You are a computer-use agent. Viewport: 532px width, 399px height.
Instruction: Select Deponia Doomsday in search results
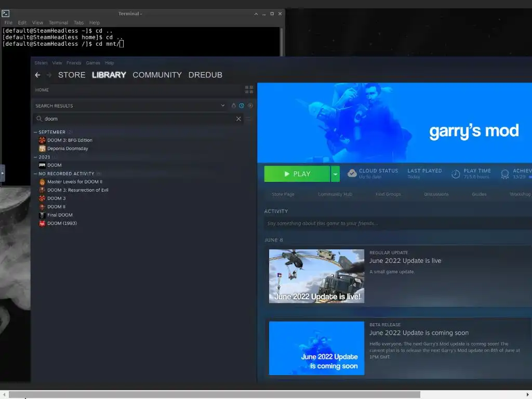68,149
